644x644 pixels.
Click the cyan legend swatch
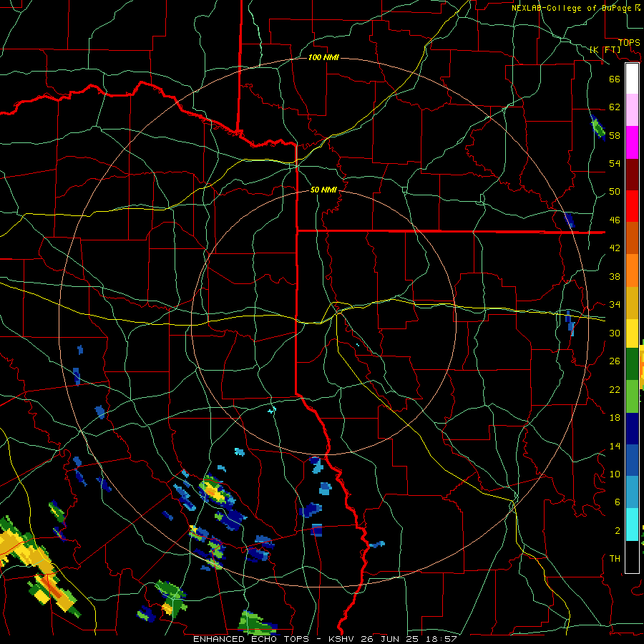(x=632, y=525)
